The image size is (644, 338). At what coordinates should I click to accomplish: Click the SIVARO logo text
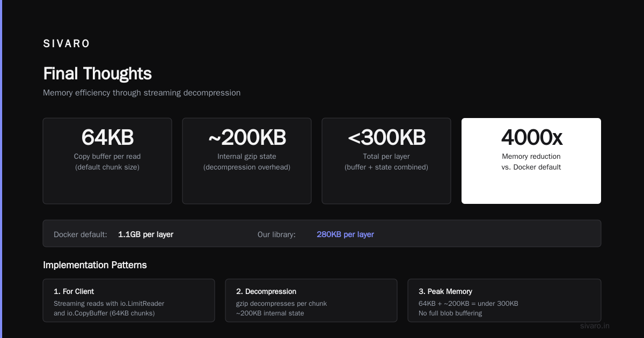coord(67,44)
